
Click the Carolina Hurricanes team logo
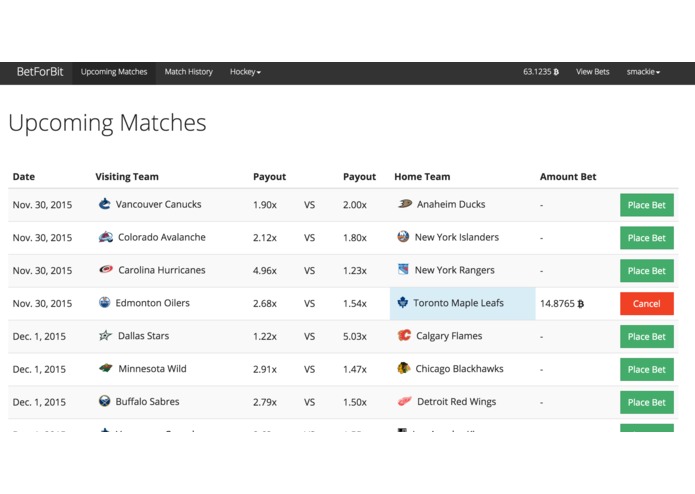(x=106, y=269)
